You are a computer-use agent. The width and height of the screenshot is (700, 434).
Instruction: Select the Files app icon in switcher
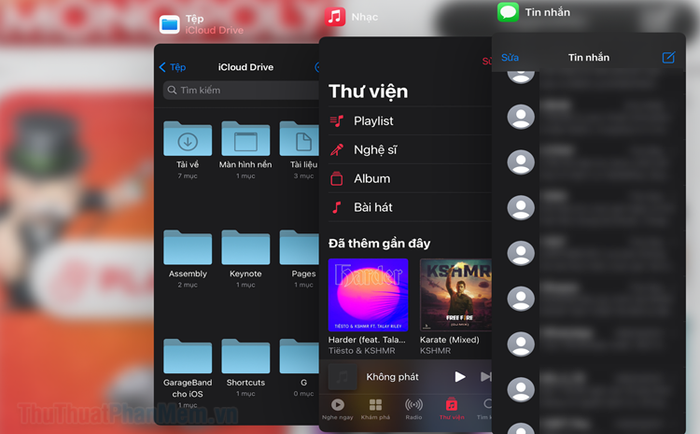click(169, 24)
